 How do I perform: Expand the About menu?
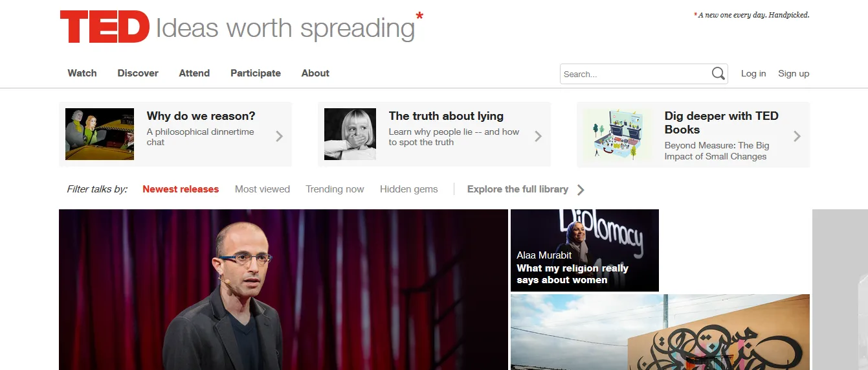pyautogui.click(x=315, y=73)
